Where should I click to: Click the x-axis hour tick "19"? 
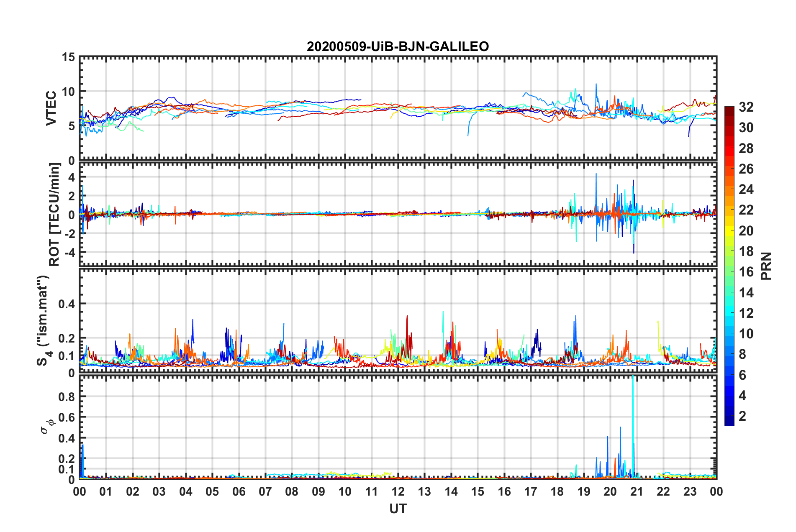584,491
